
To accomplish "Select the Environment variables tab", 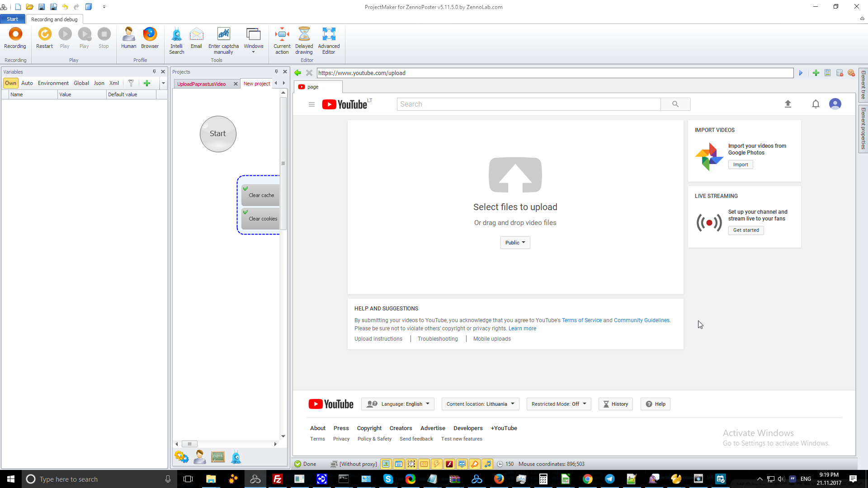I will click(53, 83).
